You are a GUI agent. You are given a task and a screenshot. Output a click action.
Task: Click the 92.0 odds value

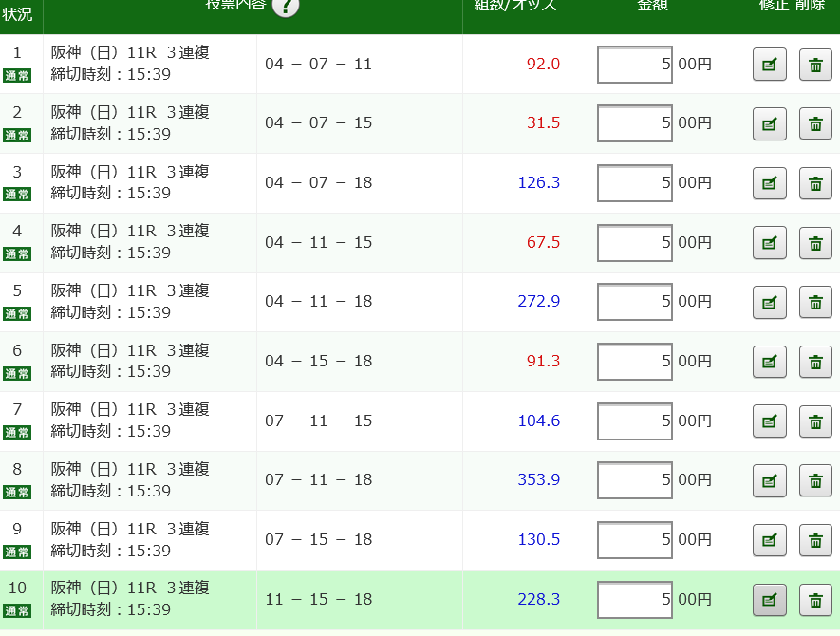point(543,65)
